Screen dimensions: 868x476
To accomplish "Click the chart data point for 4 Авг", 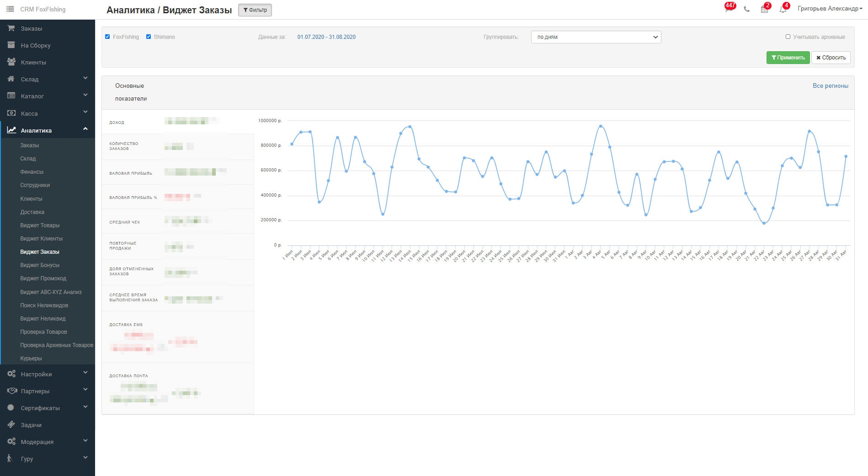I will click(x=601, y=126).
